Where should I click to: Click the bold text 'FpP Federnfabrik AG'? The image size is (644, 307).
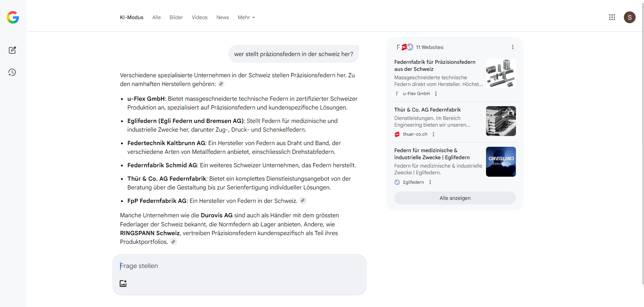(x=157, y=201)
